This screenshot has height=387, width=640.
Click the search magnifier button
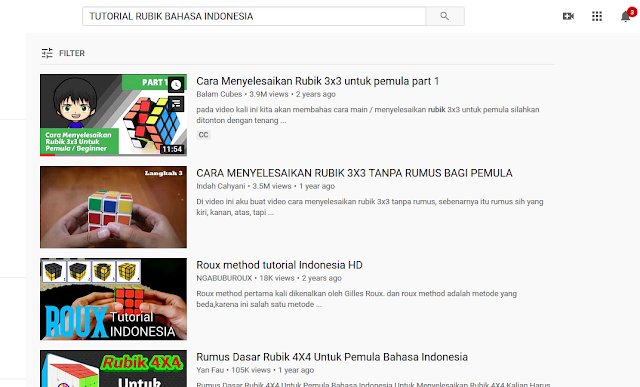(445, 16)
